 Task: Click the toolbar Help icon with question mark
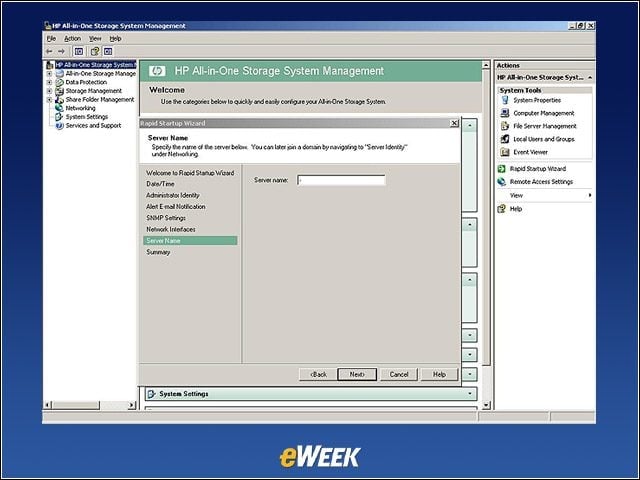tap(95, 51)
